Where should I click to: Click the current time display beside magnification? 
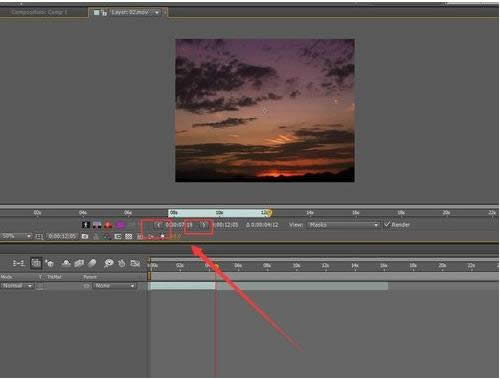pyautogui.click(x=62, y=236)
